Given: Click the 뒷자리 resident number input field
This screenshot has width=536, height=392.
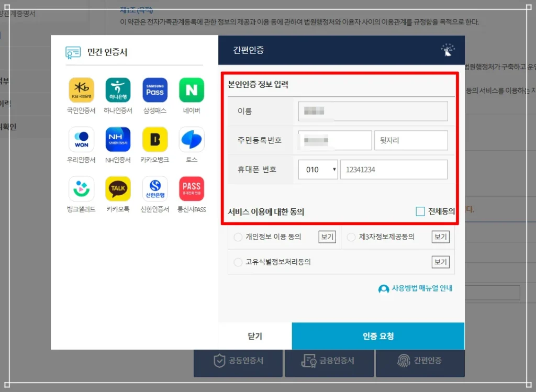Looking at the screenshot, I should 411,140.
